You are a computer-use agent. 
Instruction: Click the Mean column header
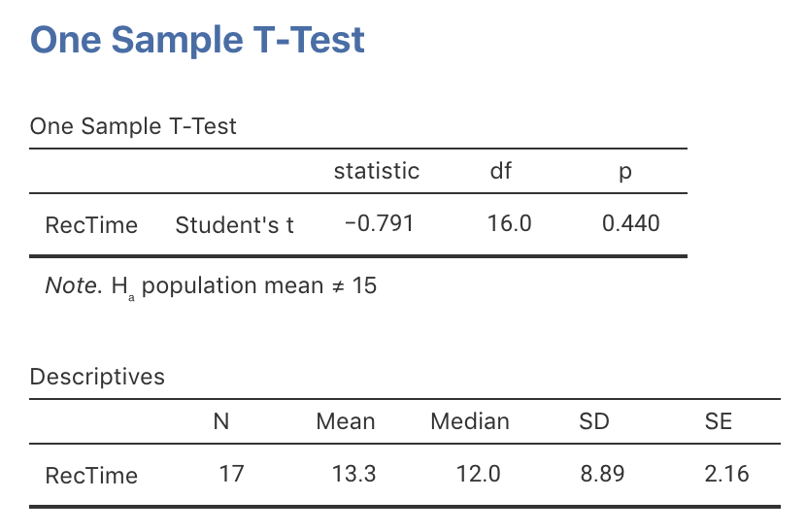point(346,421)
